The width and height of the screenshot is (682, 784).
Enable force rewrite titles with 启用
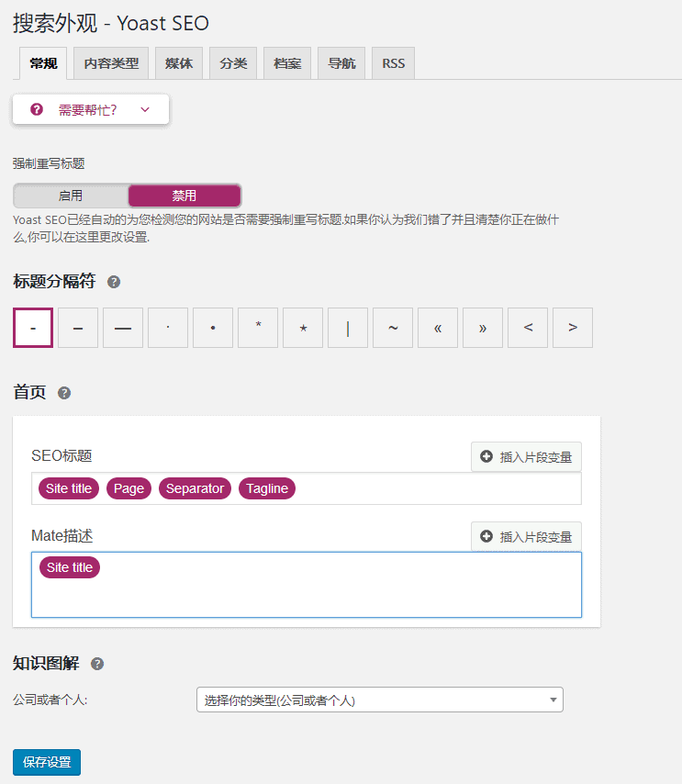coord(71,196)
